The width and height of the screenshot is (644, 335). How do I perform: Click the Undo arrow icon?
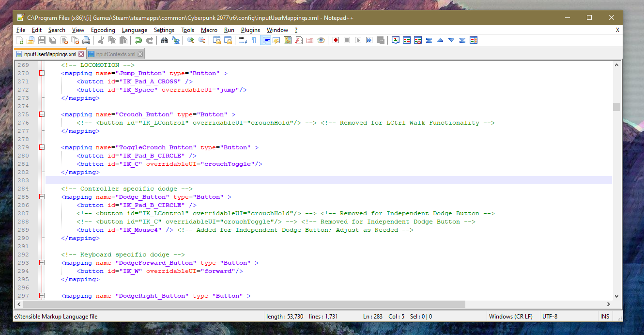138,40
